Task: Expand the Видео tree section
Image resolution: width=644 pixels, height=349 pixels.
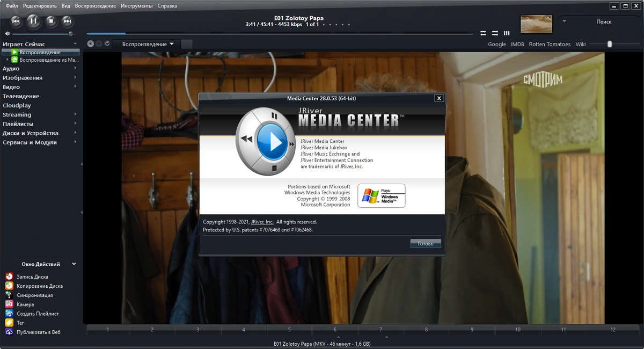Action: coord(75,87)
